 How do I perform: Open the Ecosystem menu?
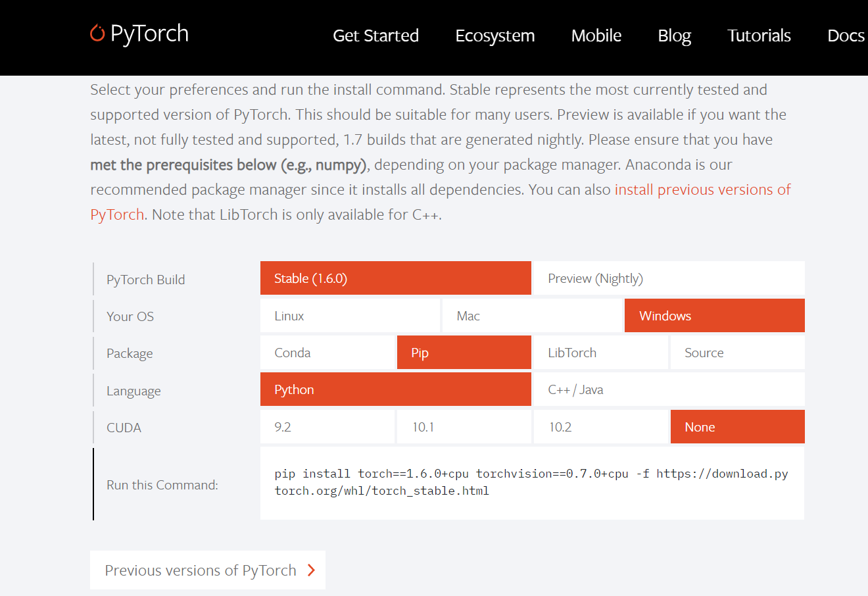point(495,36)
